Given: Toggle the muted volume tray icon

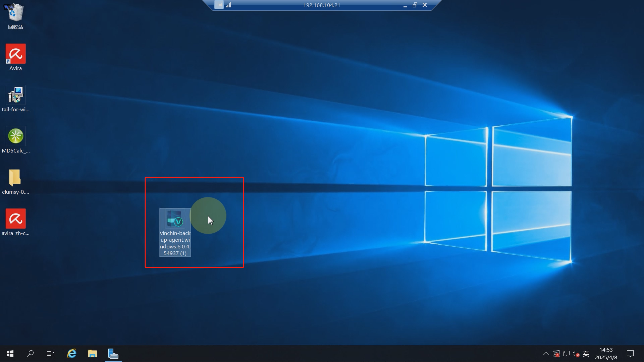Looking at the screenshot, I should 576,354.
